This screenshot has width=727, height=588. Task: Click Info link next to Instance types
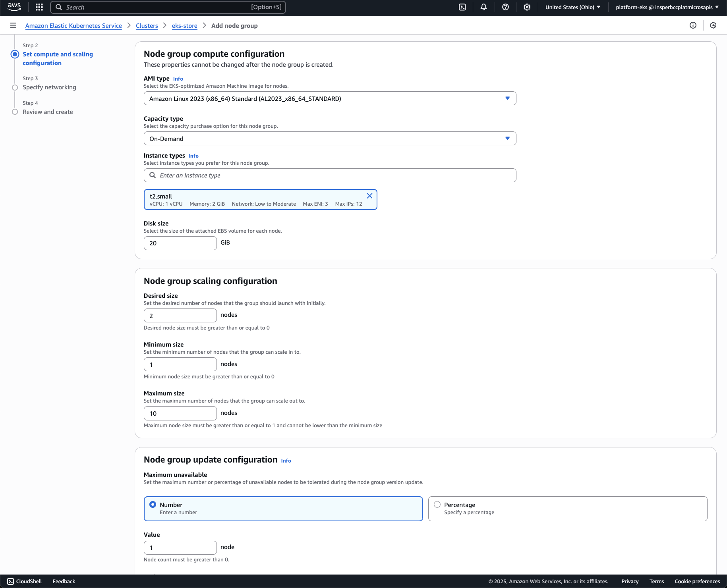pos(193,156)
